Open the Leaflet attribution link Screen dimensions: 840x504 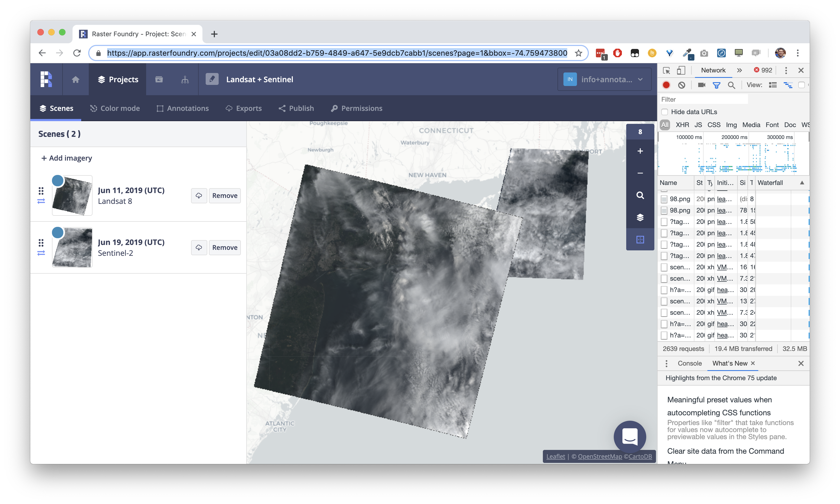click(556, 456)
